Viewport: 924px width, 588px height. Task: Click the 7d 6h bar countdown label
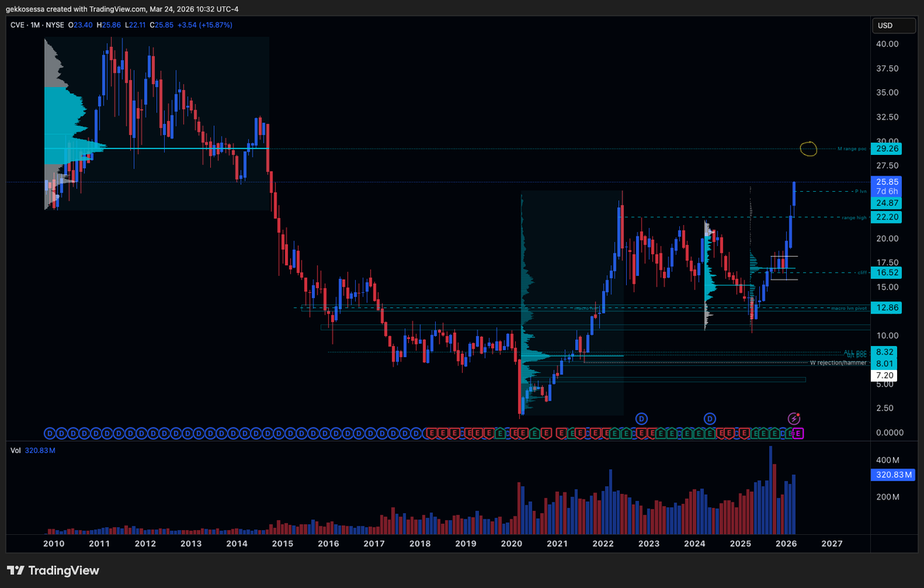(x=888, y=191)
